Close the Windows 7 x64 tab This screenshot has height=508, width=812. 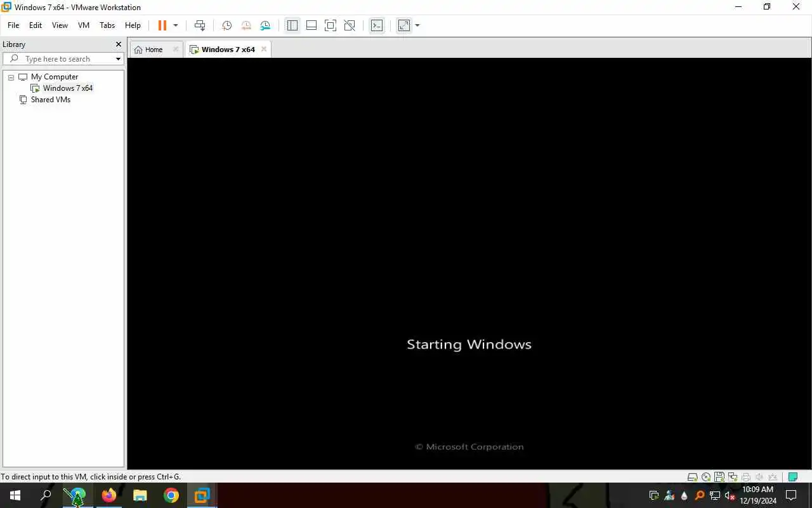coord(264,50)
